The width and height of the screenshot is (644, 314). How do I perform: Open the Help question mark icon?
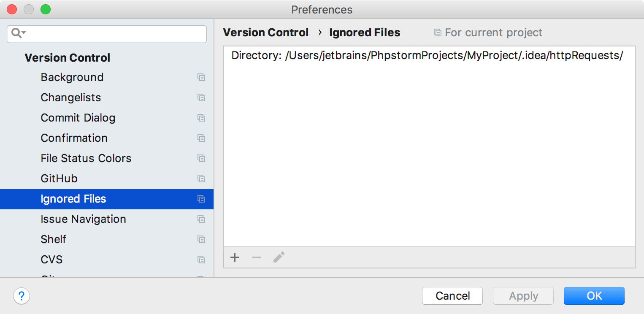click(21, 296)
